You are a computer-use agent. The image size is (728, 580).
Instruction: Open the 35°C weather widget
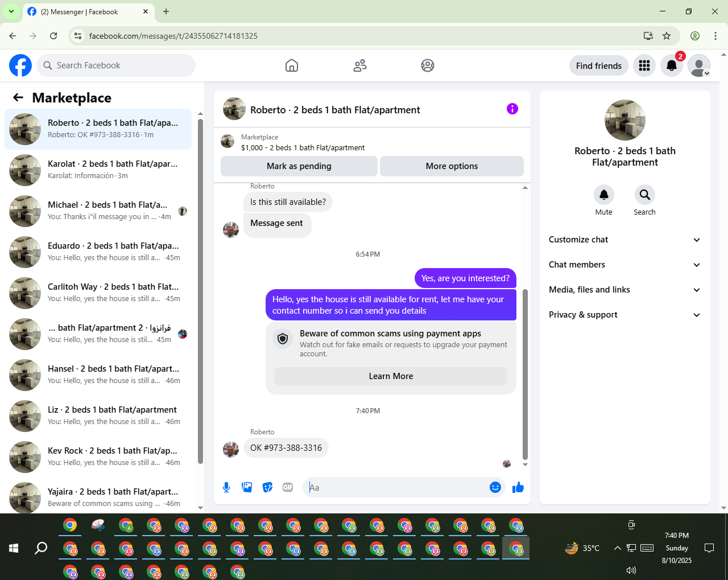582,548
